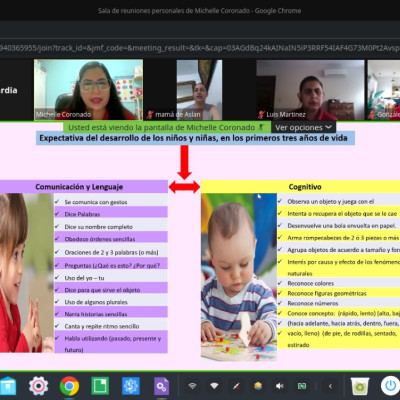Open the gear settings app in taskbar
This screenshot has height=400, width=400.
click(38, 386)
